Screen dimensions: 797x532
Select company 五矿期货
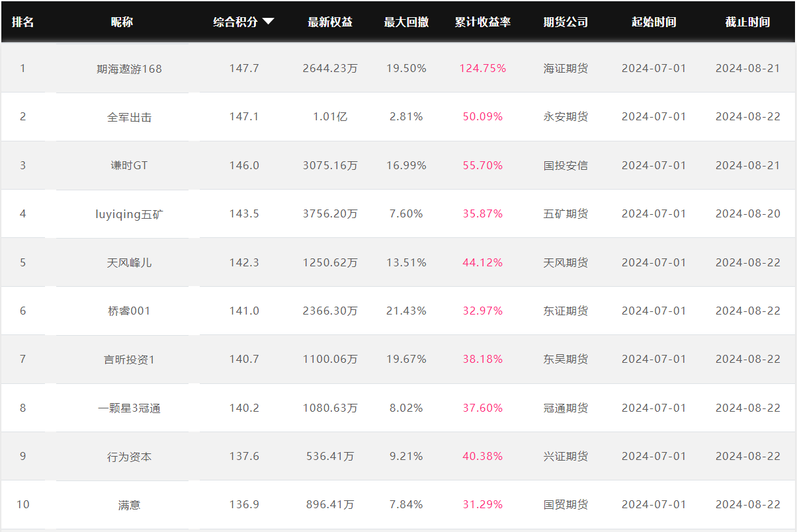coord(566,213)
